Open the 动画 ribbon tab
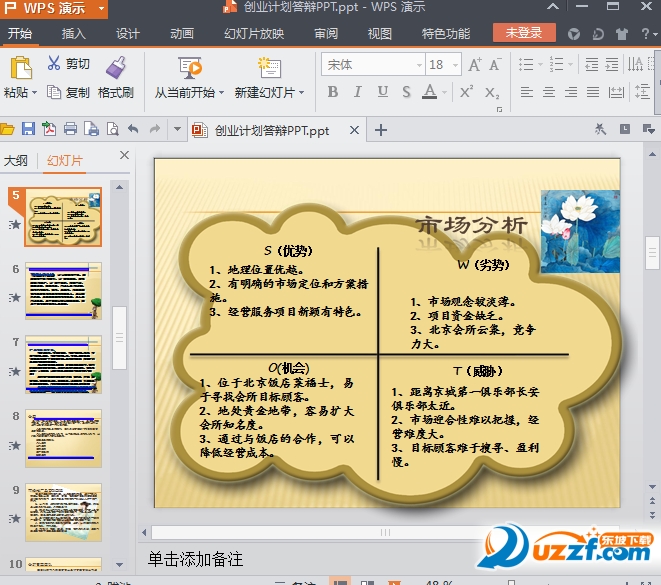 tap(182, 34)
